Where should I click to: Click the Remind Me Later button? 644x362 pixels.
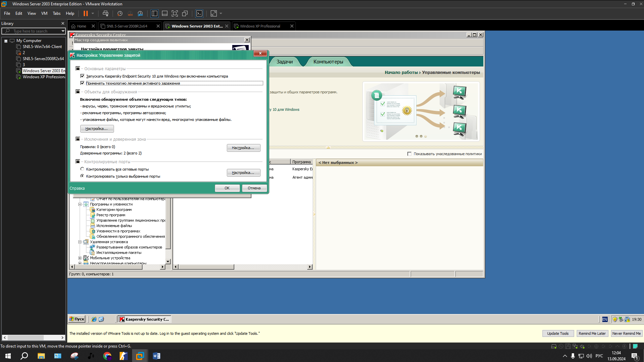tap(592, 333)
